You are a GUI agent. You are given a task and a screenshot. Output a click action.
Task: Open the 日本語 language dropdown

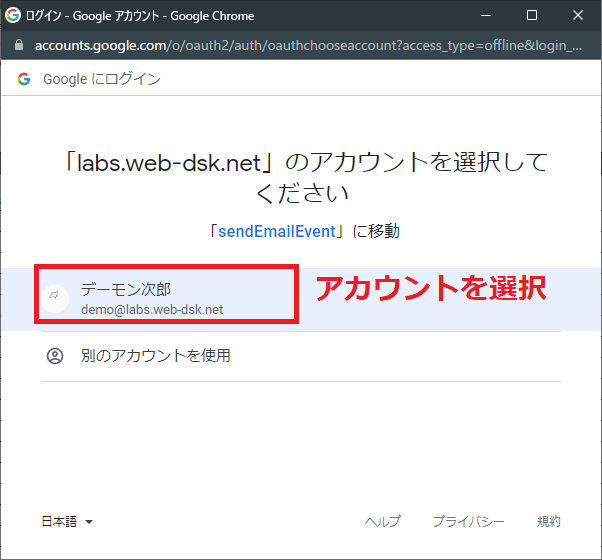click(x=67, y=521)
